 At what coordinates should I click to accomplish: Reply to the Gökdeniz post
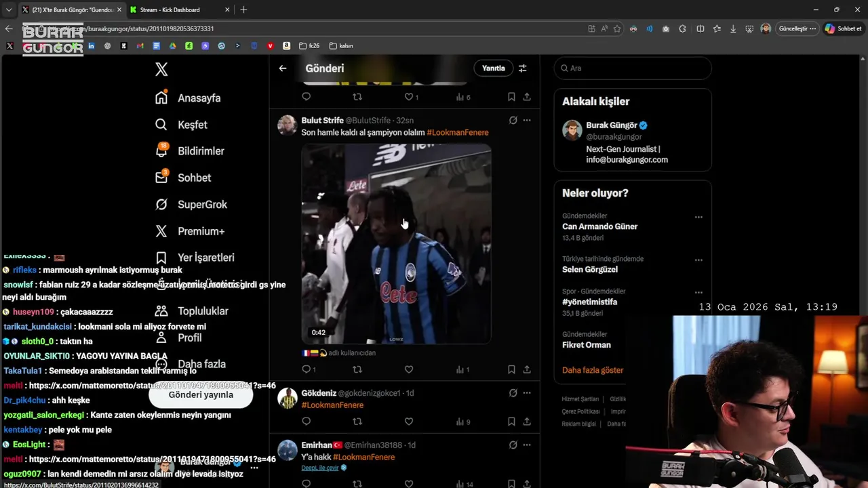[x=307, y=422]
